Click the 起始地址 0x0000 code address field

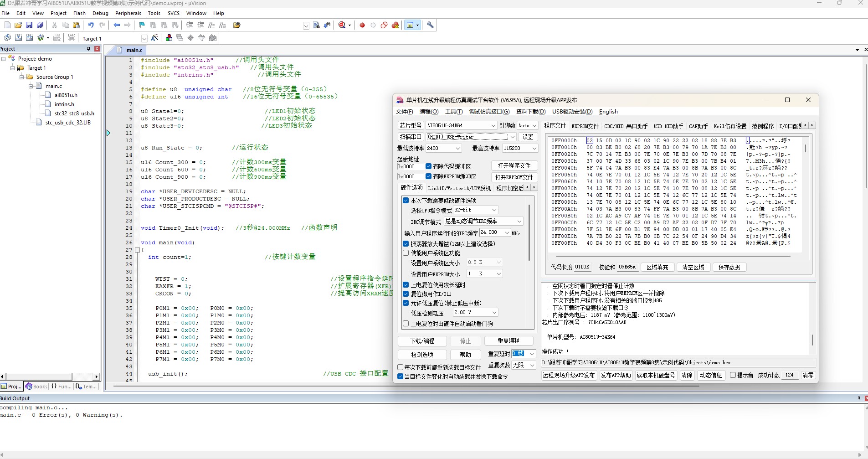[x=410, y=166]
